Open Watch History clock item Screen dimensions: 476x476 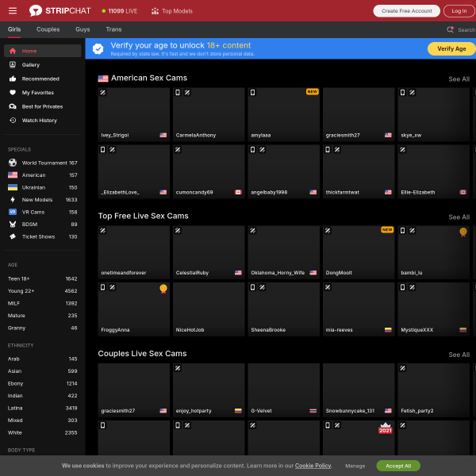(x=43, y=121)
